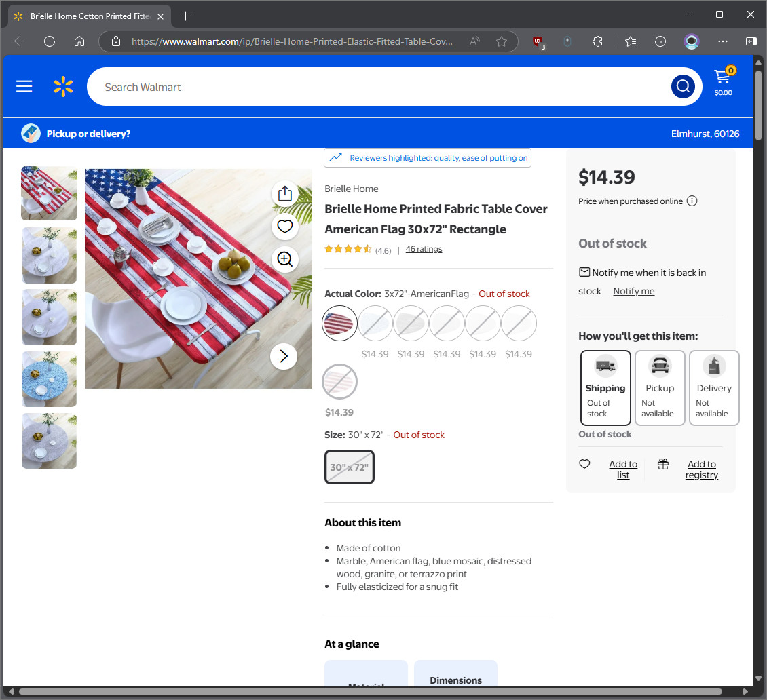Open the Walmart hamburger menu
767x700 pixels.
pos(24,87)
